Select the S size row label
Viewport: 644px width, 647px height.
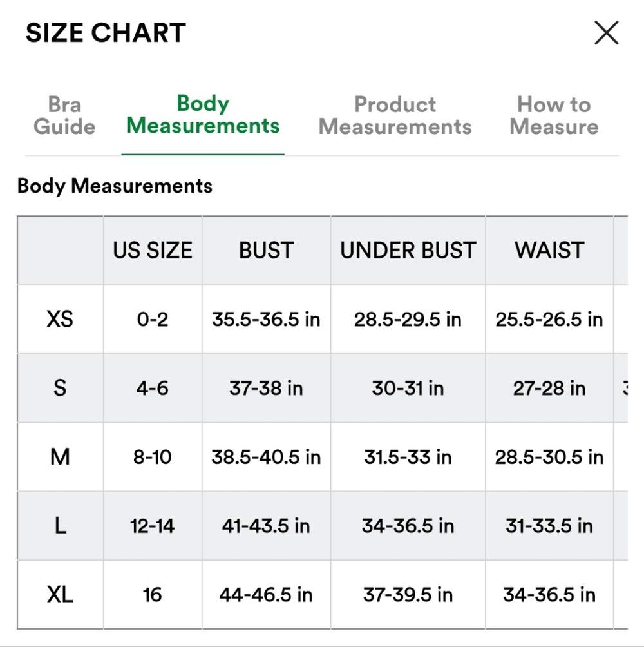(x=60, y=388)
